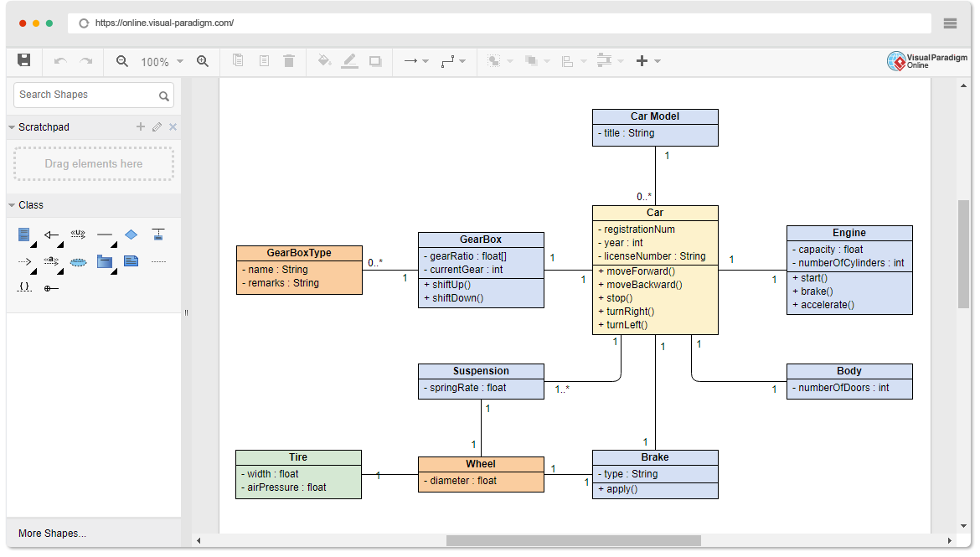980x557 pixels.
Task: Click the URL address bar
Action: [x=499, y=23]
